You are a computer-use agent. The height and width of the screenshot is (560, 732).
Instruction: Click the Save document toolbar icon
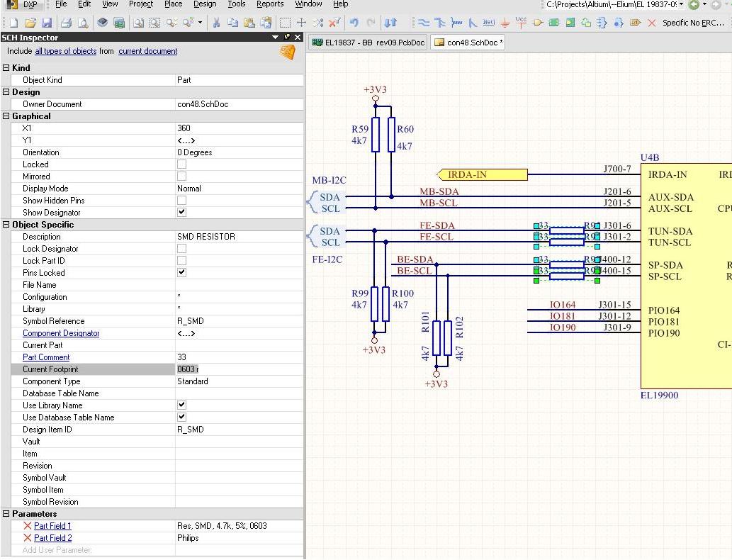click(46, 23)
